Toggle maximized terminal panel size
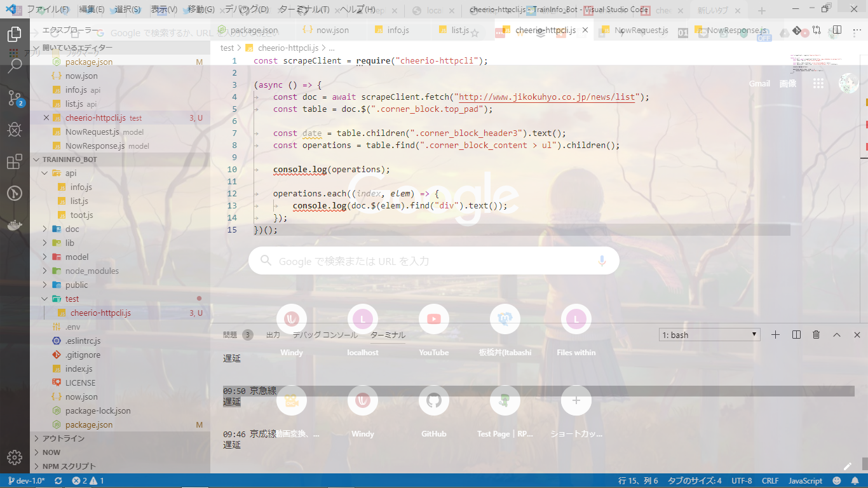868x488 pixels. 837,335
